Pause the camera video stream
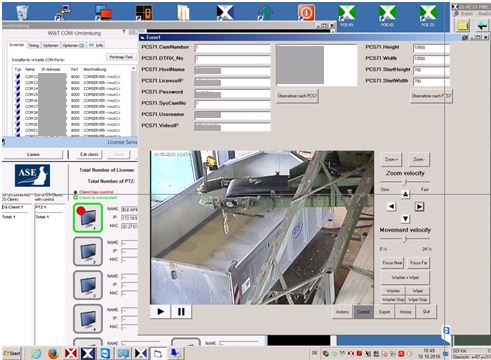The height and width of the screenshot is (360, 491). 181,312
